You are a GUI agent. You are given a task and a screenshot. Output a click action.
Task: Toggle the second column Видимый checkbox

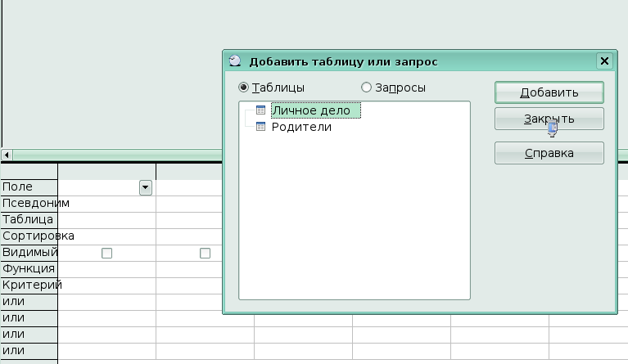tap(205, 254)
